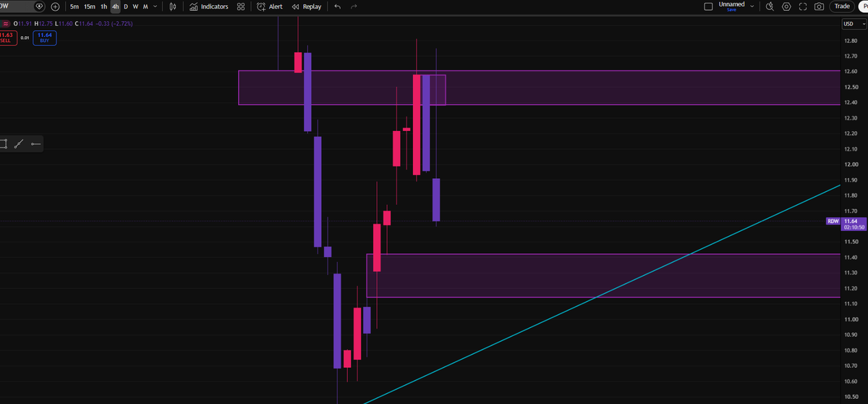The image size is (868, 404).
Task: Click the undo arrow
Action: (338, 7)
